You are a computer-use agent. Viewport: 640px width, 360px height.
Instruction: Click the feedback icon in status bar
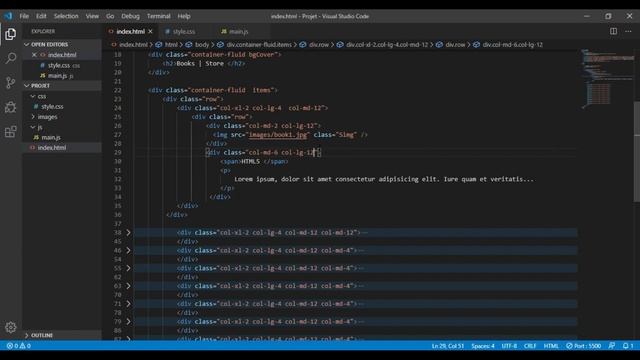click(611, 346)
